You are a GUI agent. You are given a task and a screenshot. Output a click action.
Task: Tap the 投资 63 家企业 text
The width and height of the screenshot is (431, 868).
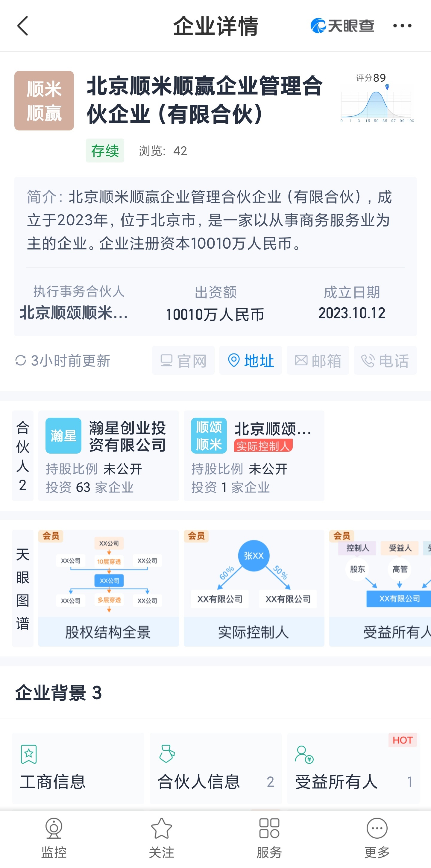point(89,487)
